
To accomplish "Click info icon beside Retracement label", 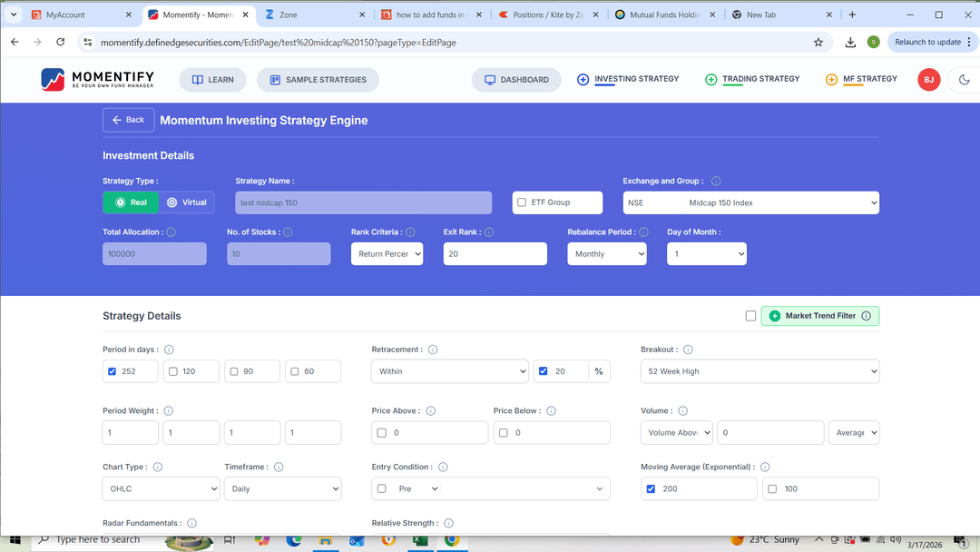I will [432, 350].
